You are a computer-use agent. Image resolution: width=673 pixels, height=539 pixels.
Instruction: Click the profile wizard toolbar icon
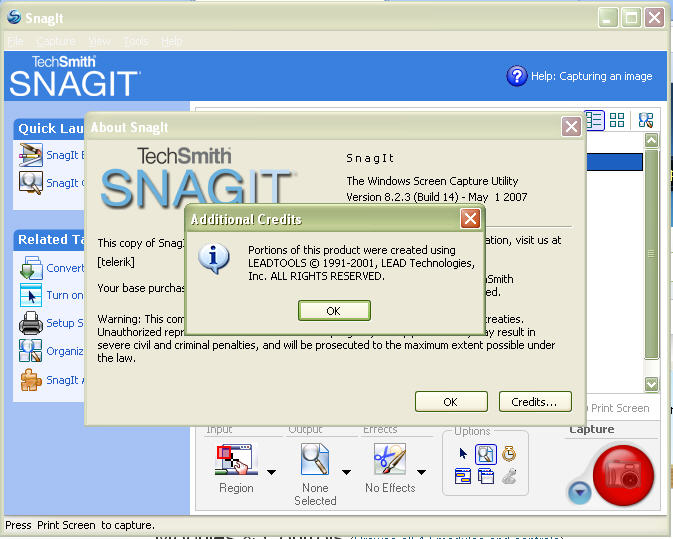(646, 120)
